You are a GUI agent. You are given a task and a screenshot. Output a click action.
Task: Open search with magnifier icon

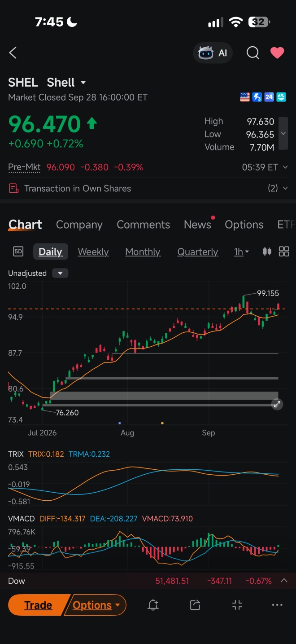pos(253,53)
